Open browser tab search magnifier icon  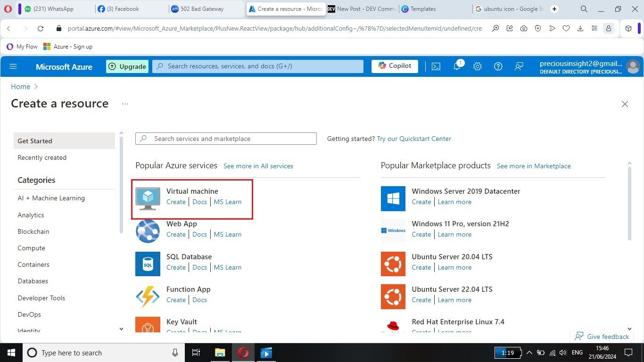click(584, 9)
